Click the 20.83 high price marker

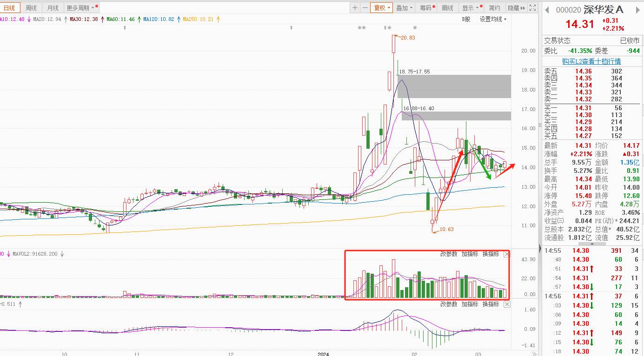(x=407, y=38)
